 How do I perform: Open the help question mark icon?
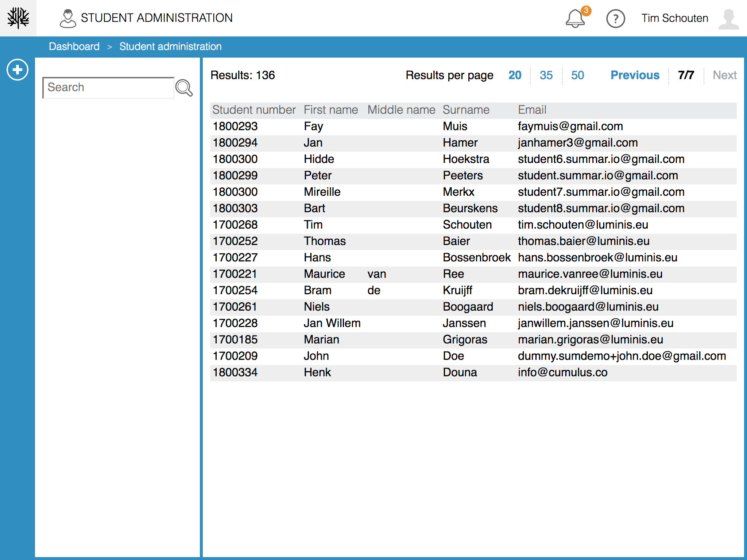point(615,19)
